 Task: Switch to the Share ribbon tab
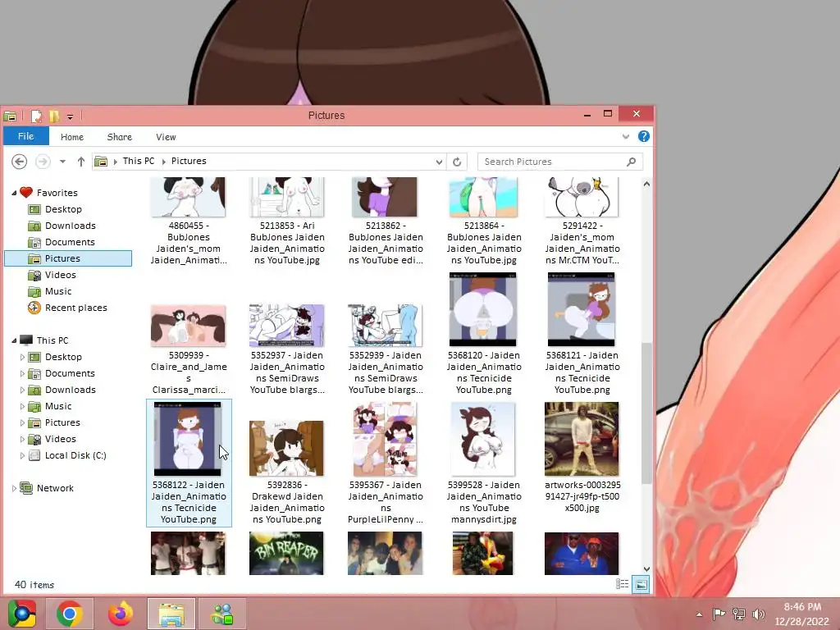click(119, 137)
